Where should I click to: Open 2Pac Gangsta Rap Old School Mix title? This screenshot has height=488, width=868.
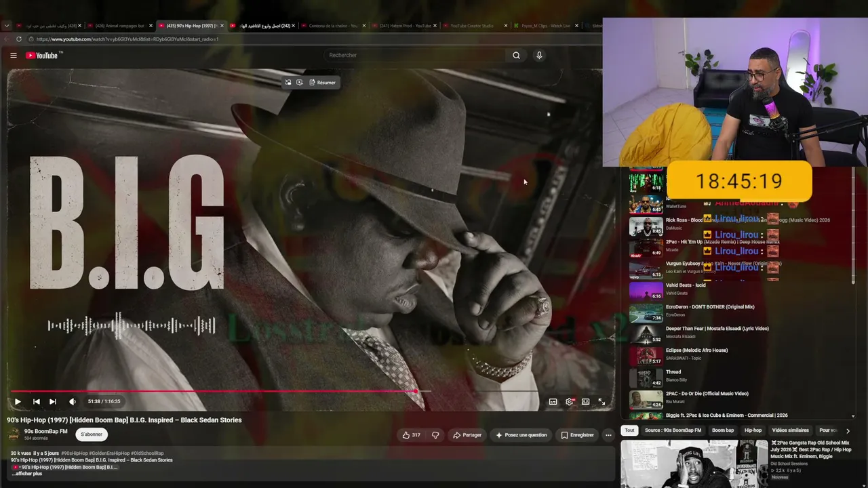click(810, 449)
